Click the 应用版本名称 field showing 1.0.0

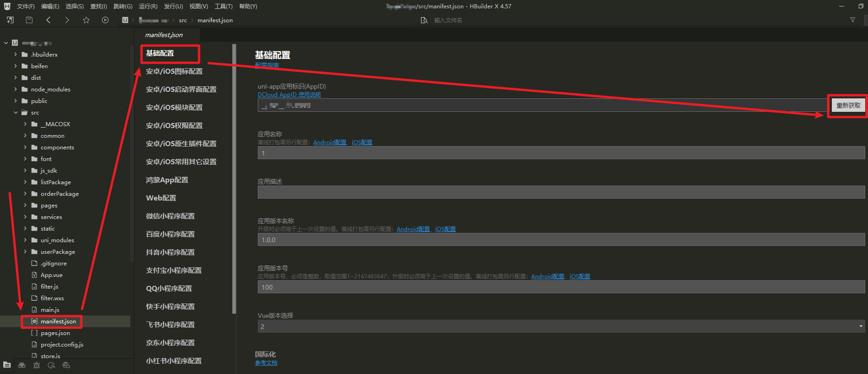pyautogui.click(x=561, y=239)
